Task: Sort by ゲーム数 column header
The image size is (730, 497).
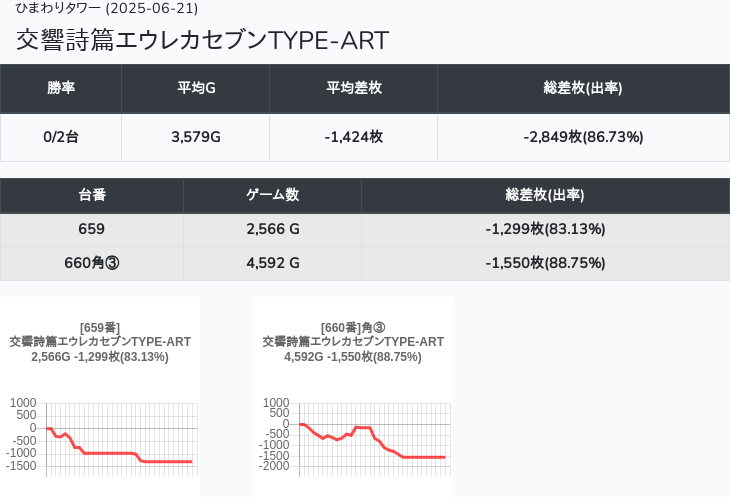Action: click(272, 195)
